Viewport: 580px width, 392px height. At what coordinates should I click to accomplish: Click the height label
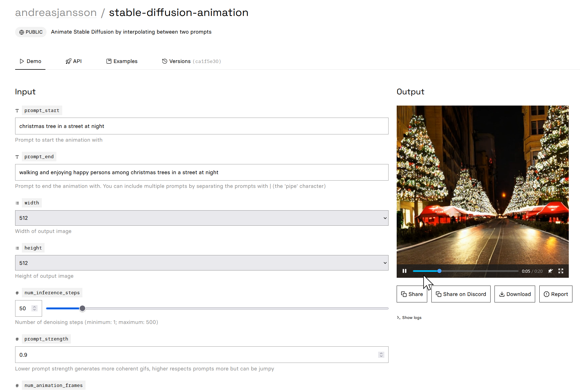point(33,248)
